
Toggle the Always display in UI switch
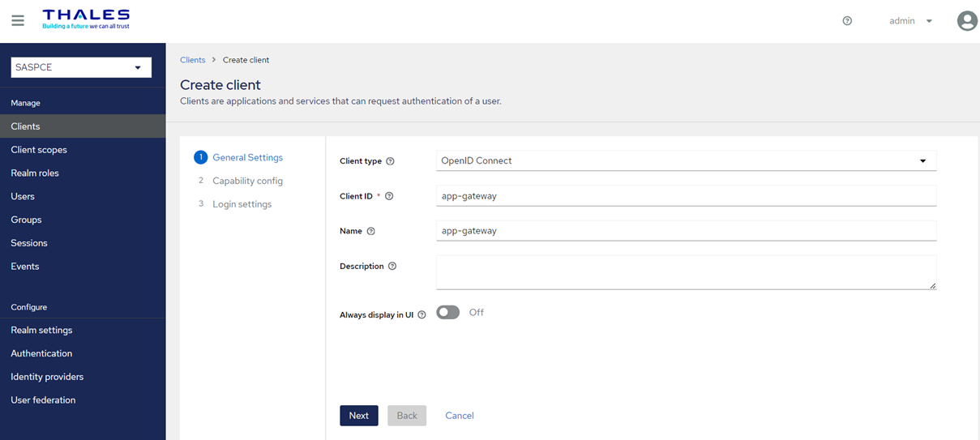[447, 313]
